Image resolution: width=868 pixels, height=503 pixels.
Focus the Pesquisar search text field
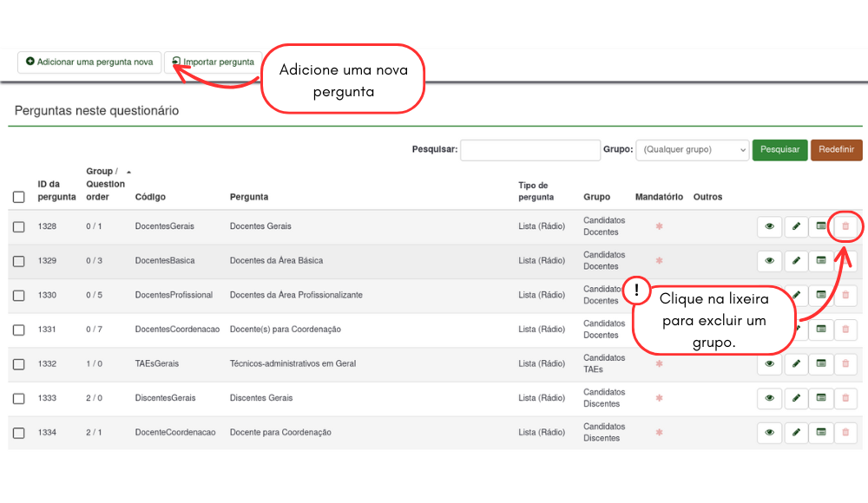(530, 149)
